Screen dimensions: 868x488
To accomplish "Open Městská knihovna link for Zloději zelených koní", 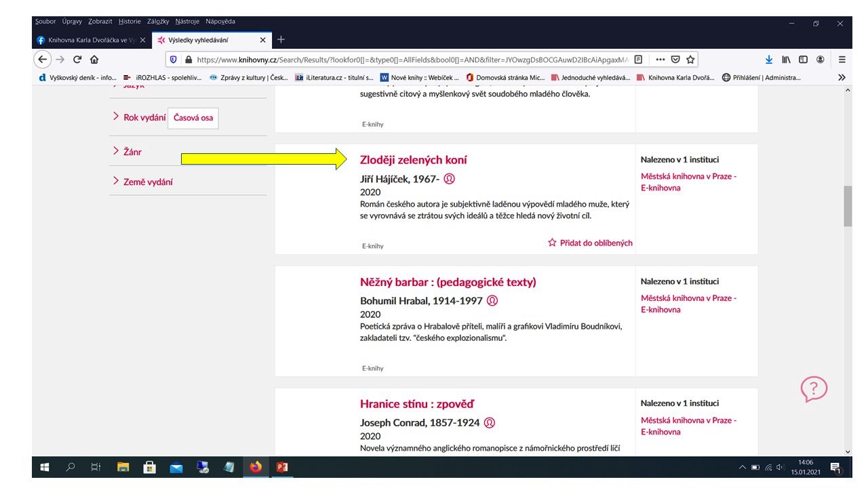I will [688, 182].
